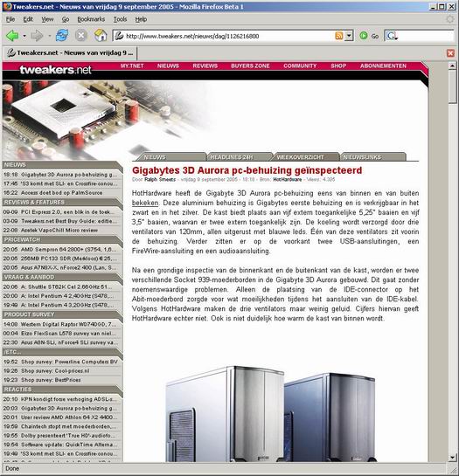This screenshot has height=476, width=459.
Task: Click the green Back arrow button
Action: [x=12, y=36]
